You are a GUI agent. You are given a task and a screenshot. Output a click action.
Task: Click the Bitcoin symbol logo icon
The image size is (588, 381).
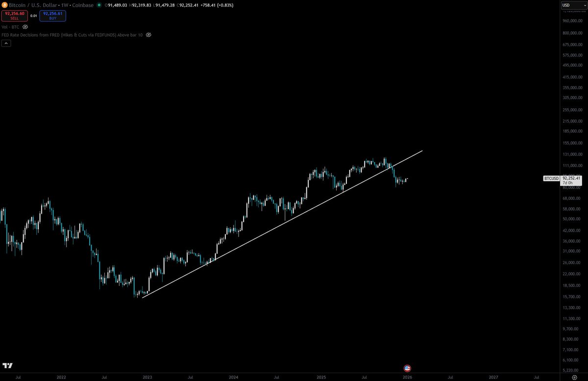(4, 5)
